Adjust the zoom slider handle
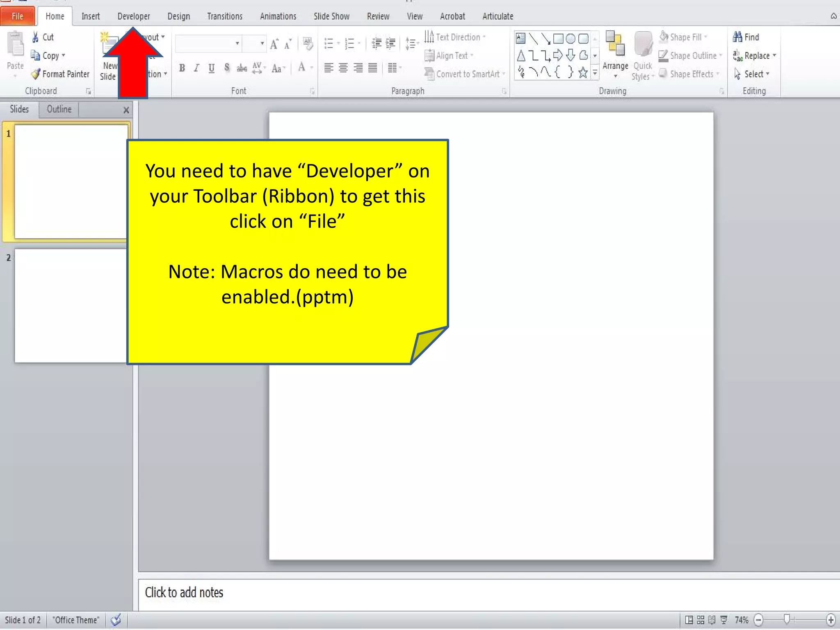The width and height of the screenshot is (840, 630). tap(787, 619)
